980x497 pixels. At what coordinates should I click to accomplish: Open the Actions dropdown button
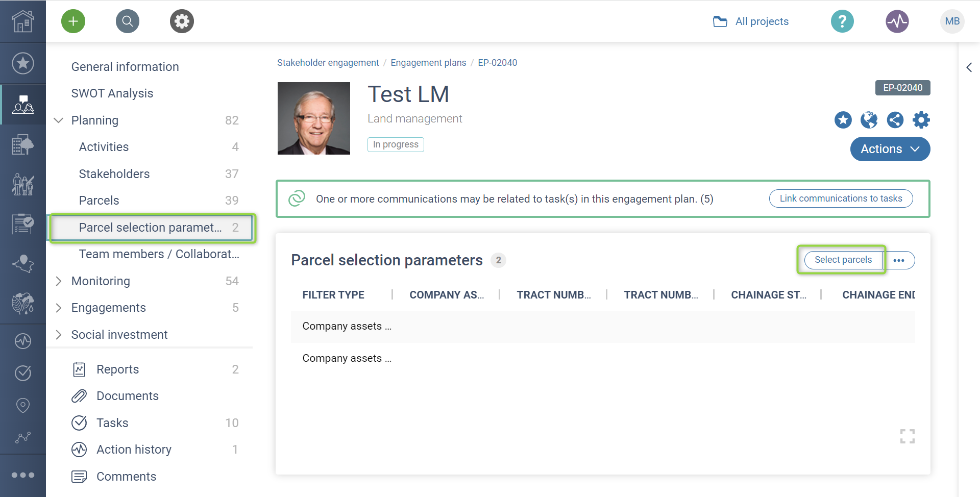point(890,149)
